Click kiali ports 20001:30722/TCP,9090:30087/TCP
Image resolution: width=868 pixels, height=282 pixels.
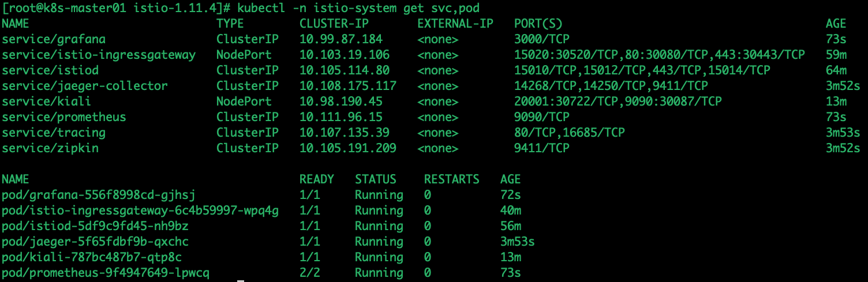point(618,101)
